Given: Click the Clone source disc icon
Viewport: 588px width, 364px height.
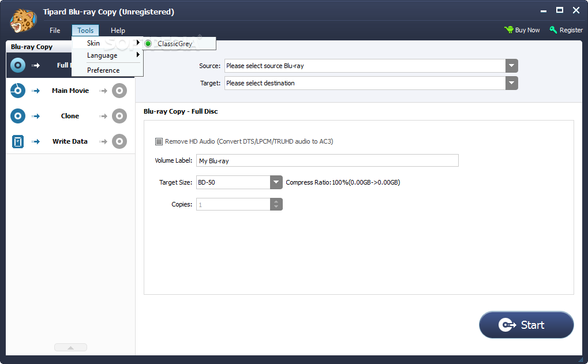Looking at the screenshot, I should pos(18,116).
